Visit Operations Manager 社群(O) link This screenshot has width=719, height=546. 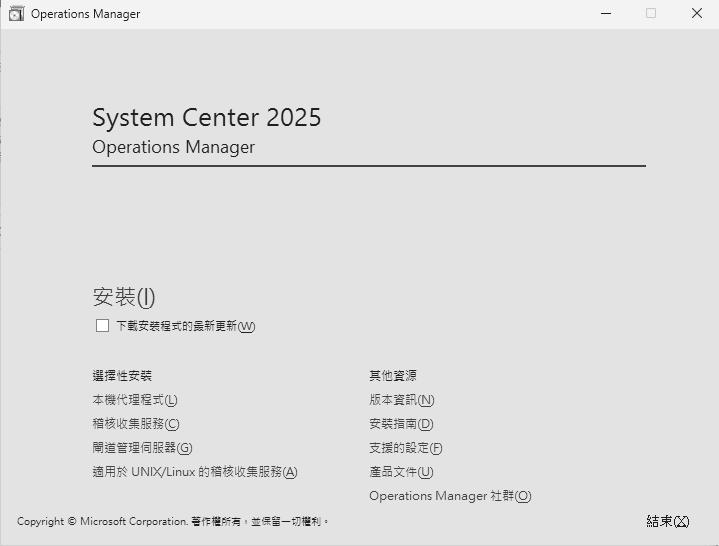[450, 496]
